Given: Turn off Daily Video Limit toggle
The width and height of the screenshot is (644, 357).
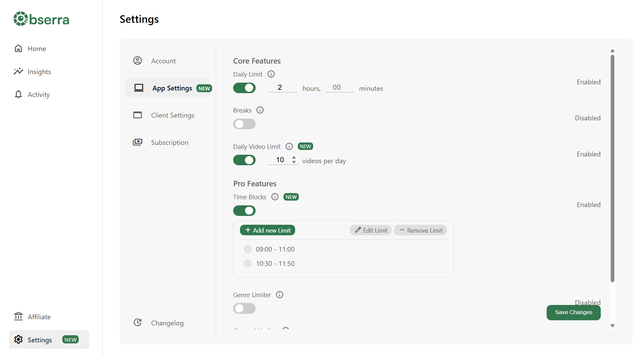Looking at the screenshot, I should click(244, 160).
